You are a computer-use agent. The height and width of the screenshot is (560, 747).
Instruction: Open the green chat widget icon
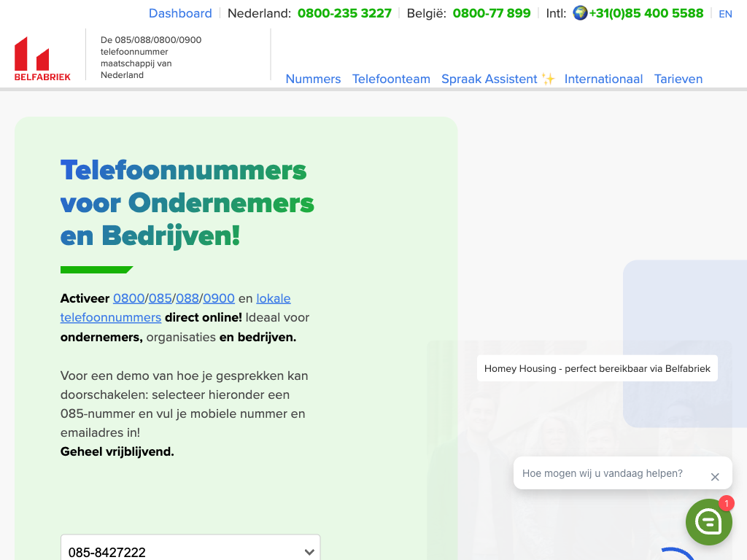click(708, 521)
